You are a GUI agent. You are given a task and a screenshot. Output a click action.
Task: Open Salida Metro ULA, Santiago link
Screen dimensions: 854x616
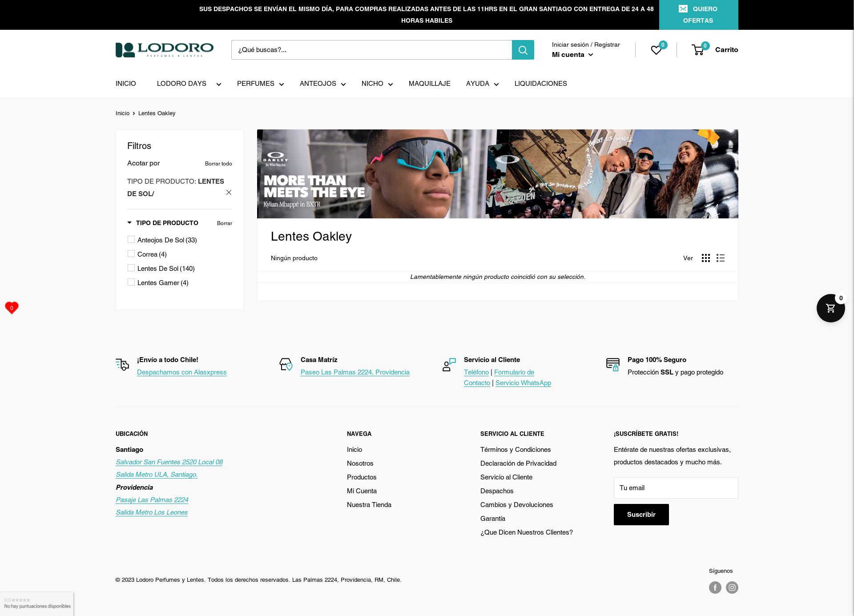157,475
